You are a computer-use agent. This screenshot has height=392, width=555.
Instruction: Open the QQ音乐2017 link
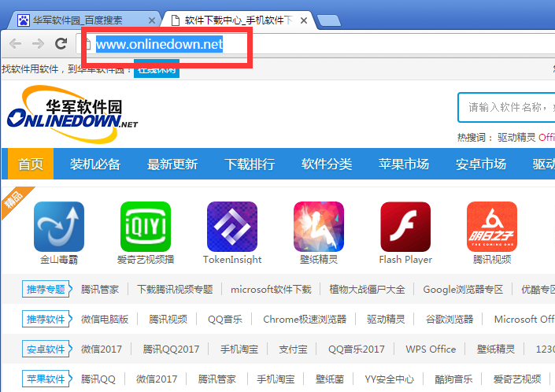(357, 349)
